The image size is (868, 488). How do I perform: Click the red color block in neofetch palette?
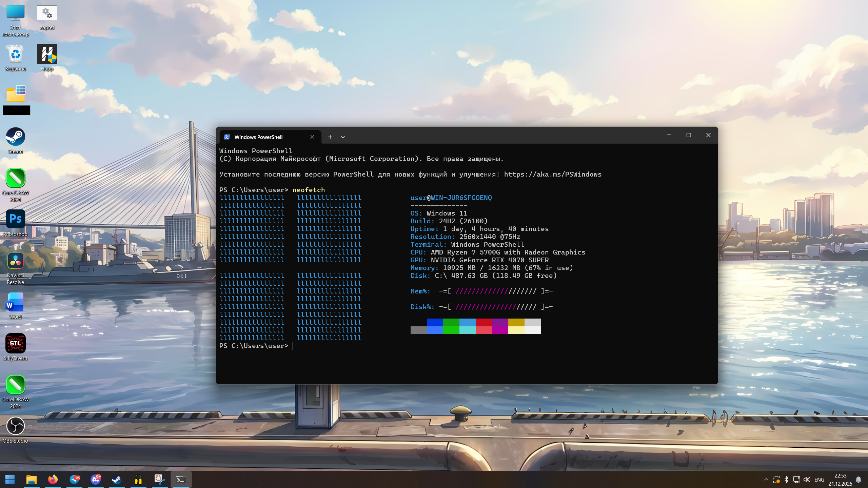click(x=484, y=322)
